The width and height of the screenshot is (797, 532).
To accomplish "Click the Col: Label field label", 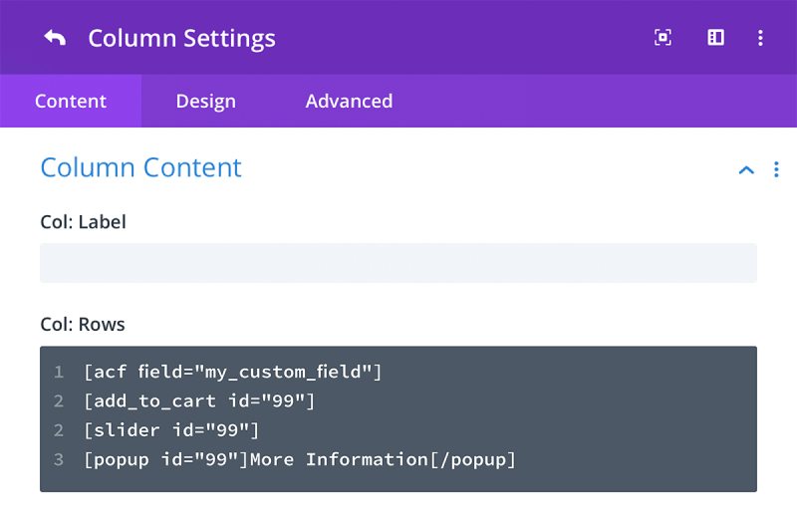I will (x=83, y=222).
